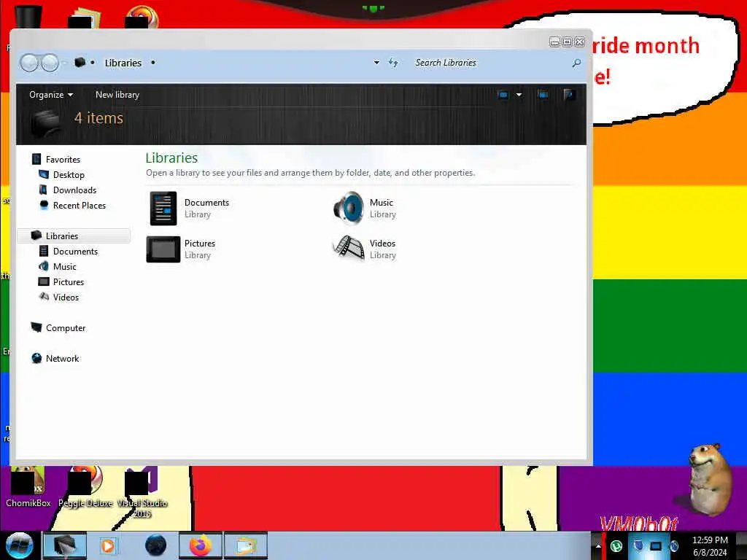Click the folder window taskbar icon
This screenshot has height=560, width=747.
click(245, 545)
